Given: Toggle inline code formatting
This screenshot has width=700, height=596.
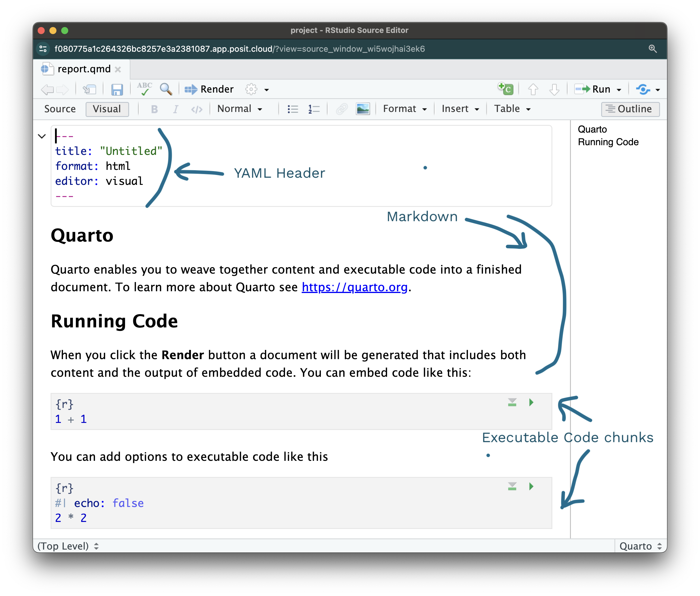Looking at the screenshot, I should click(197, 109).
